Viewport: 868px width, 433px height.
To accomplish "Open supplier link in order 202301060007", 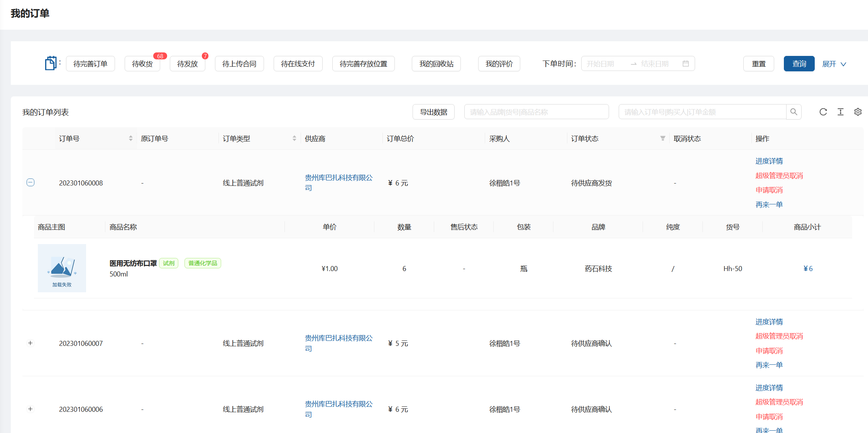I will coord(339,343).
